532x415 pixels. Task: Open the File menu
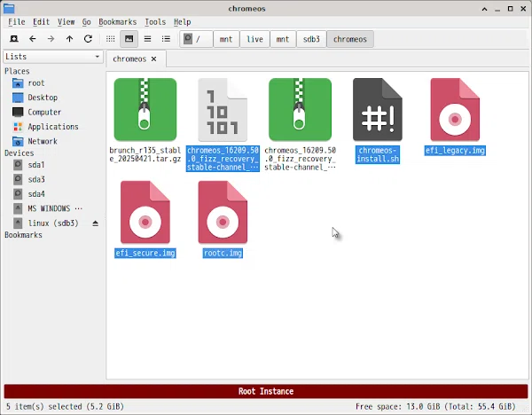(x=17, y=22)
